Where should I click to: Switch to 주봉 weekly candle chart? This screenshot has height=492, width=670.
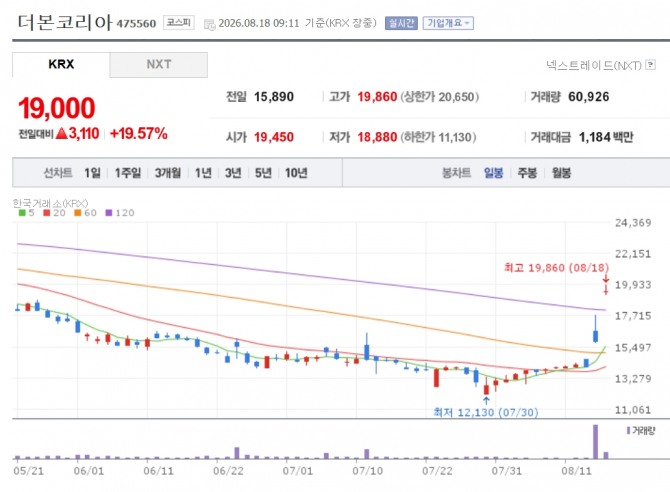click(x=527, y=173)
